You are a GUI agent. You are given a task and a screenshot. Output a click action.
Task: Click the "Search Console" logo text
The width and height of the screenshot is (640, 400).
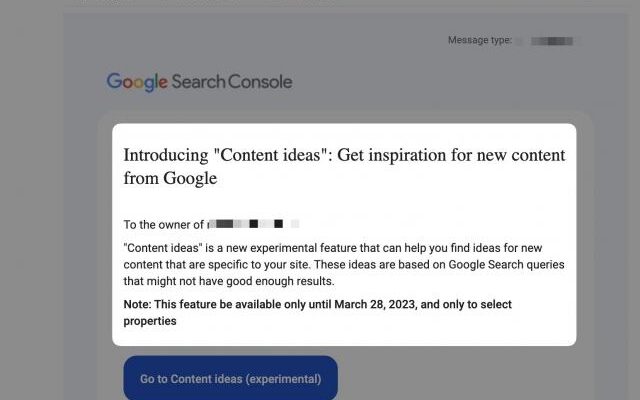tap(232, 82)
